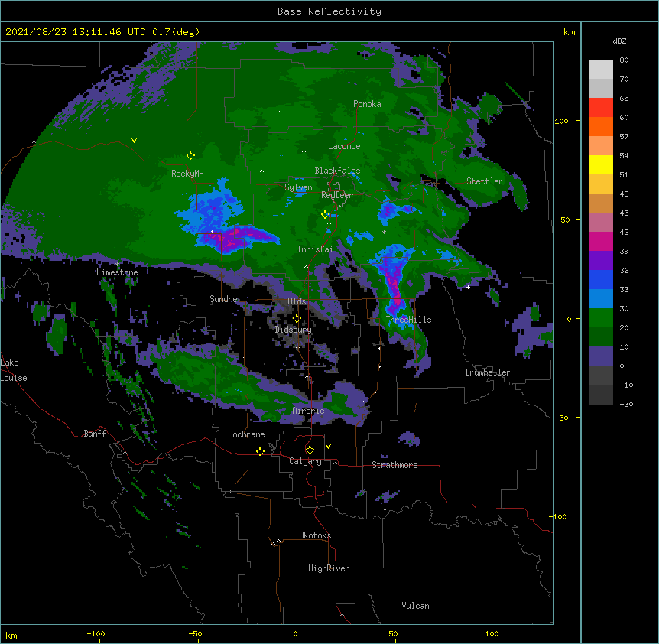This screenshot has height=644, width=659.
Task: Click the Lake Louise label
Action: tap(14, 370)
